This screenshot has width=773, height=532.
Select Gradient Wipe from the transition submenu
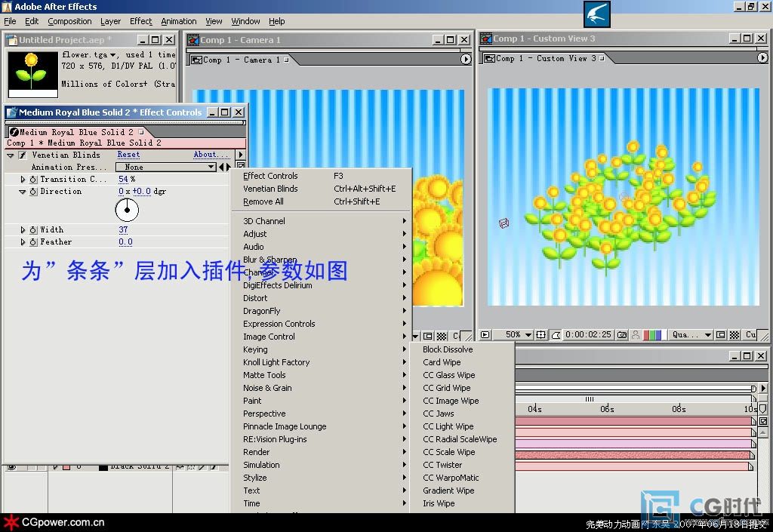pos(448,490)
